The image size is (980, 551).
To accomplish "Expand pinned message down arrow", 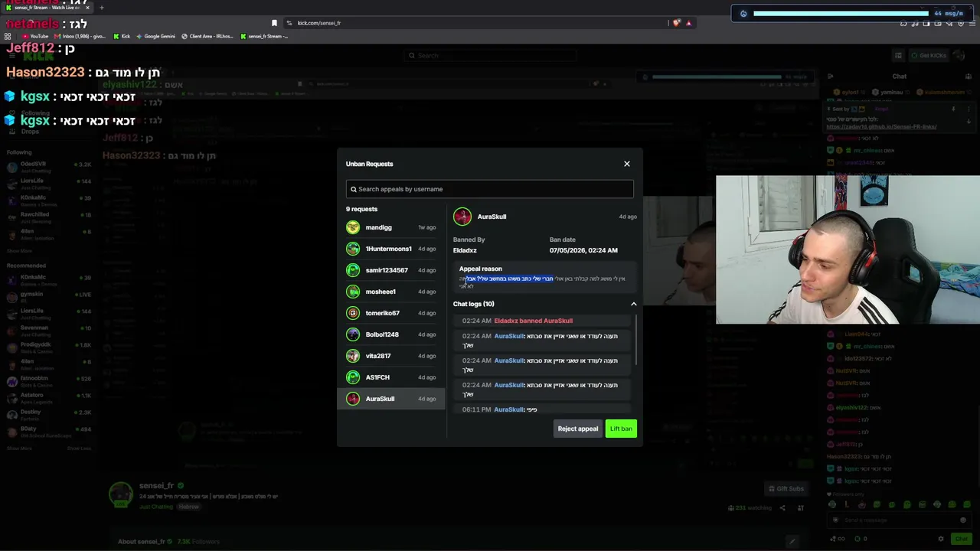I will (x=969, y=121).
